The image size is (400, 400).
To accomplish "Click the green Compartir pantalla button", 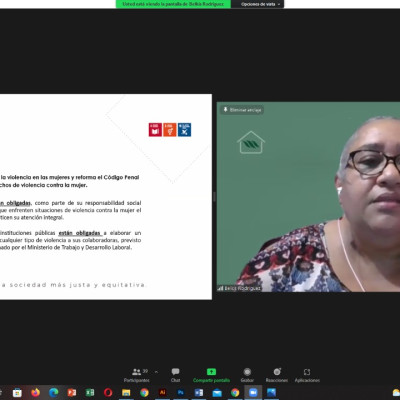I will pyautogui.click(x=211, y=375).
